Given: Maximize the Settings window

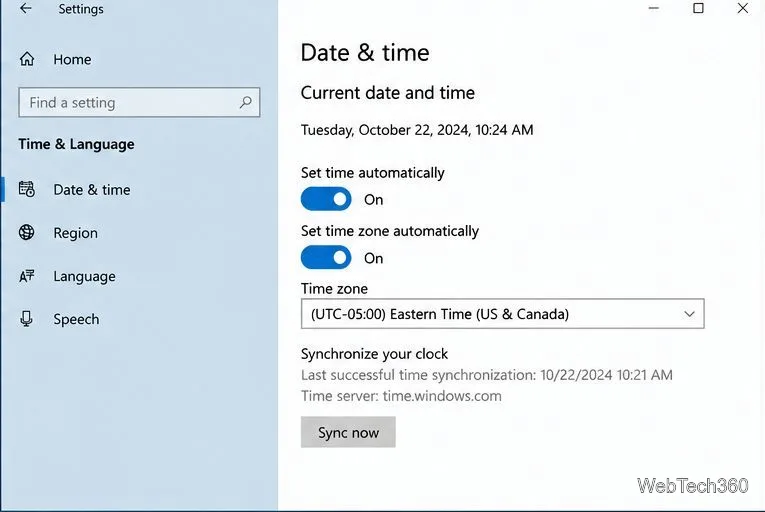Looking at the screenshot, I should click(x=698, y=8).
